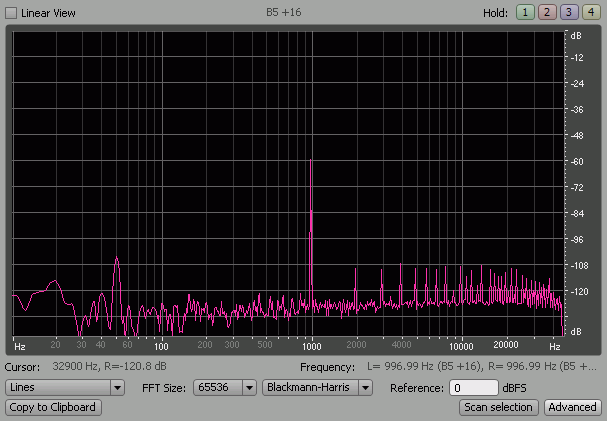Open the Advanced options
The width and height of the screenshot is (607, 421).
573,407
